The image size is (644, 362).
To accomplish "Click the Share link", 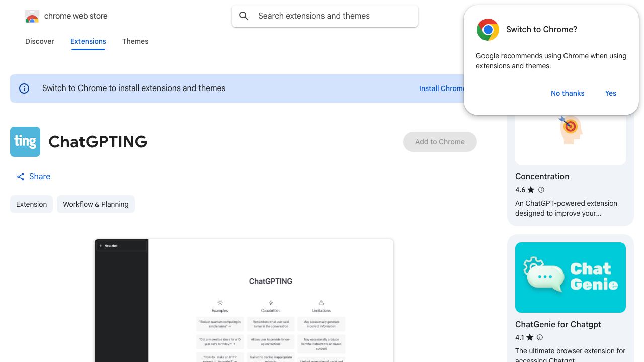I will [x=33, y=177].
